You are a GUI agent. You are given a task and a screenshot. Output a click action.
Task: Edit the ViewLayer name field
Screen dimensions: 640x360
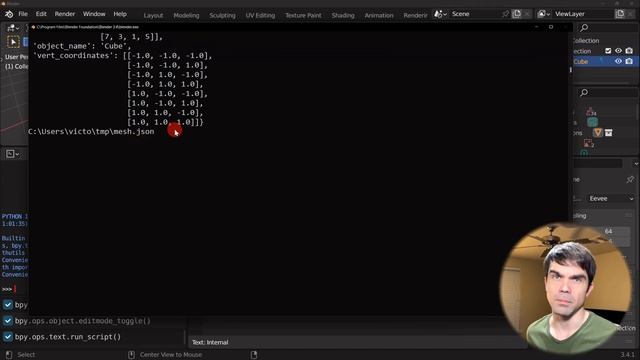pyautogui.click(x=583, y=14)
